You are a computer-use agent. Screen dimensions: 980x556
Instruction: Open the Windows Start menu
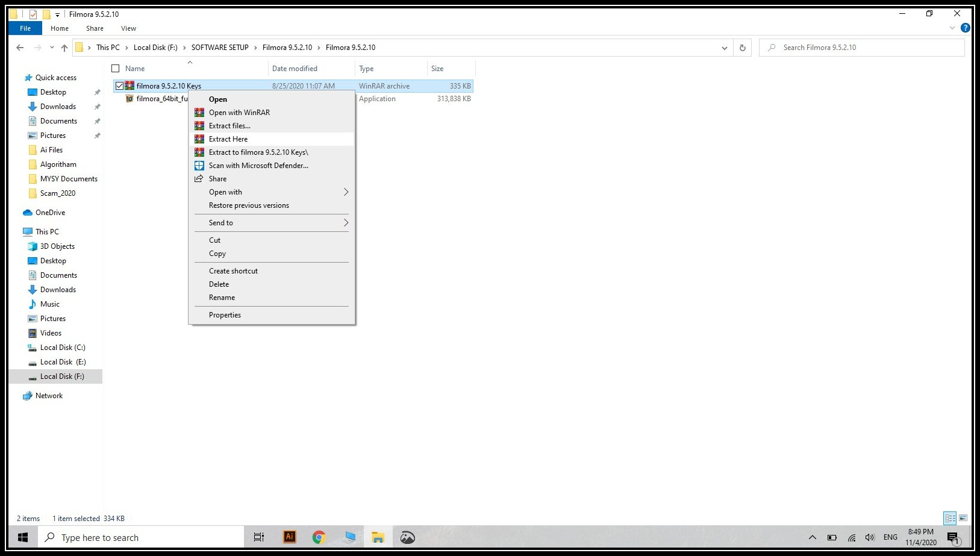click(23, 537)
